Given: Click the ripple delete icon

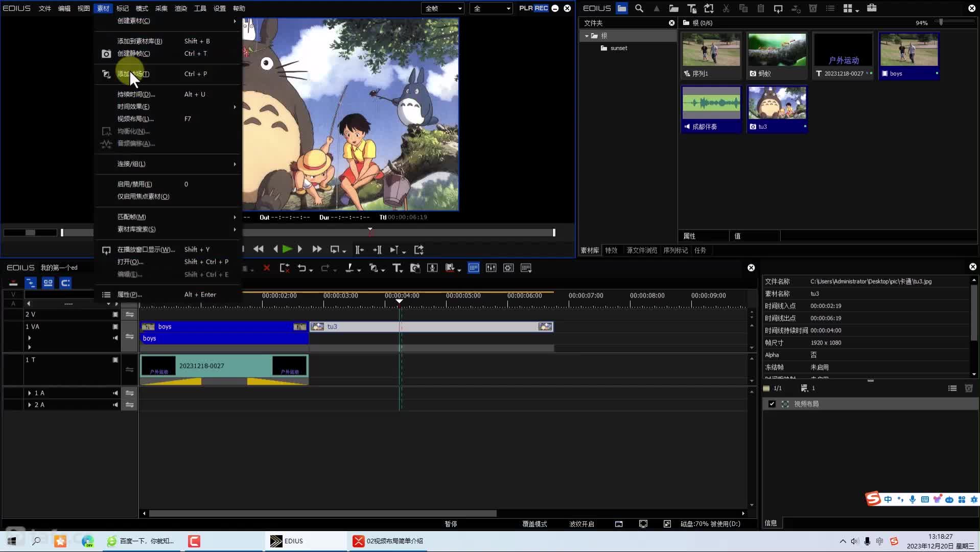Looking at the screenshot, I should (284, 268).
